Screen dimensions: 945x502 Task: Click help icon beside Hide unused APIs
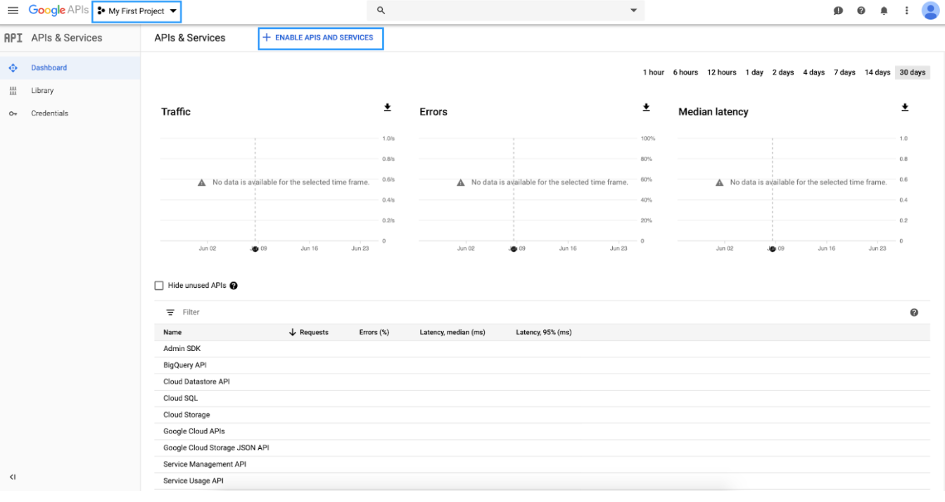[x=233, y=286]
